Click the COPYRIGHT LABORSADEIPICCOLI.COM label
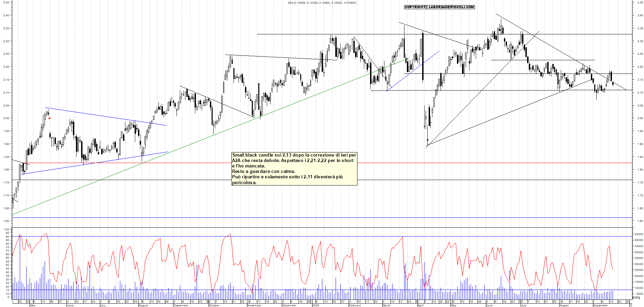Screen dimensions: 644x307 [439, 7]
